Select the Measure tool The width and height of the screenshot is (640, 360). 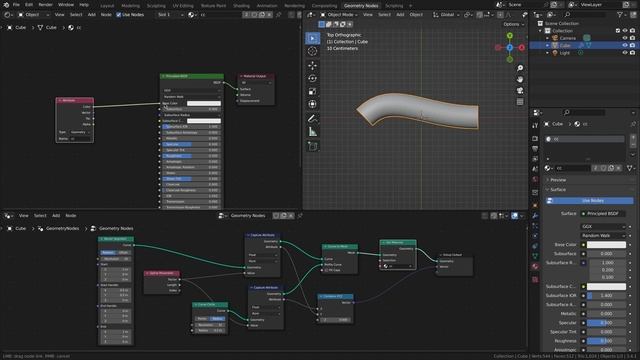(x=313, y=132)
